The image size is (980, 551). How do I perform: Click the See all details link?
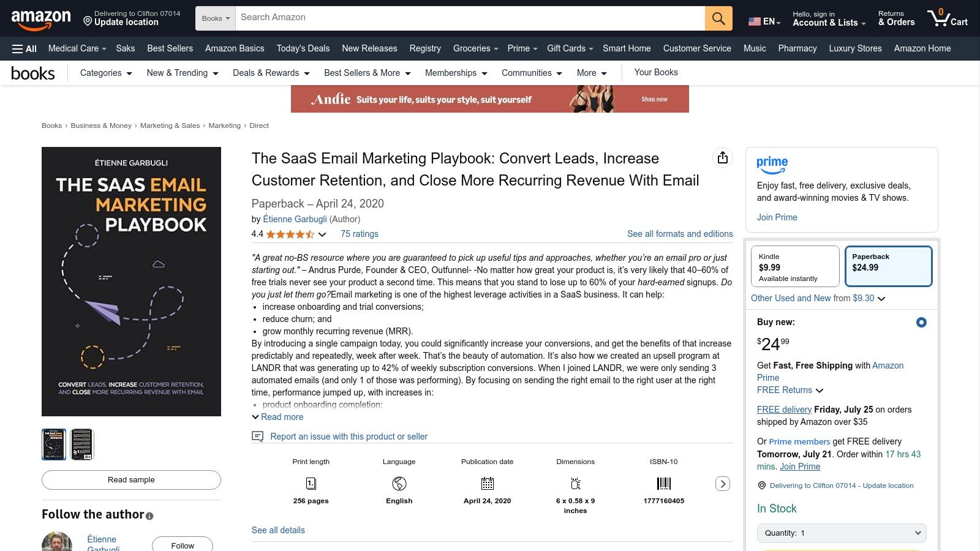pos(278,530)
